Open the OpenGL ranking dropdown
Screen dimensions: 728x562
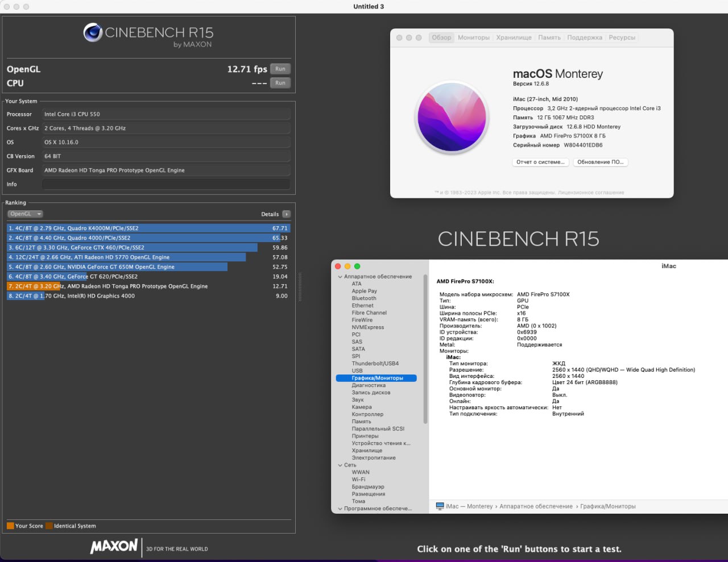[25, 214]
